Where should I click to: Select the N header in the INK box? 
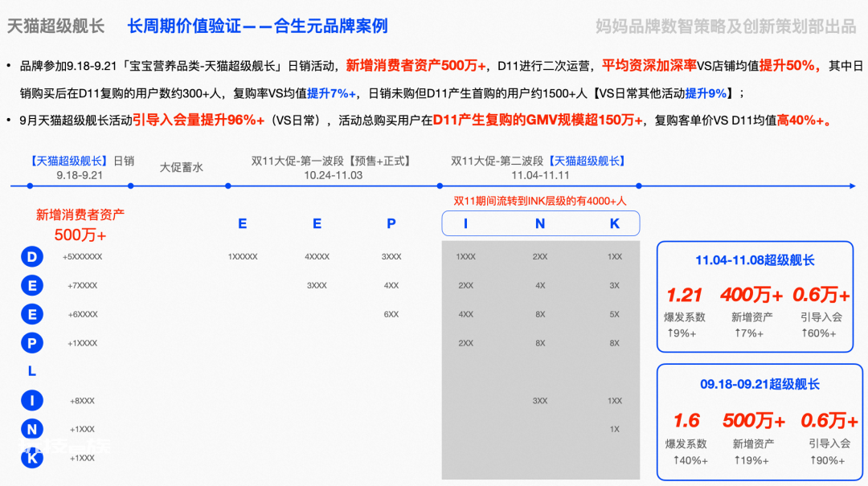click(540, 223)
